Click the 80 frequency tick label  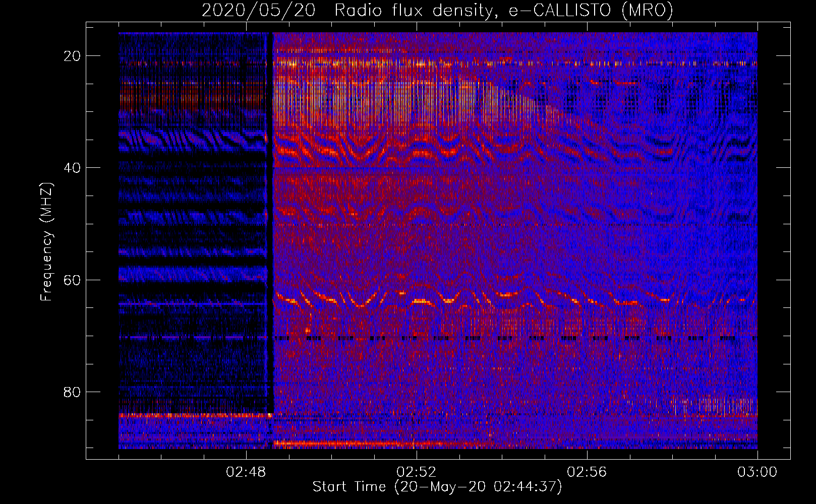click(73, 392)
